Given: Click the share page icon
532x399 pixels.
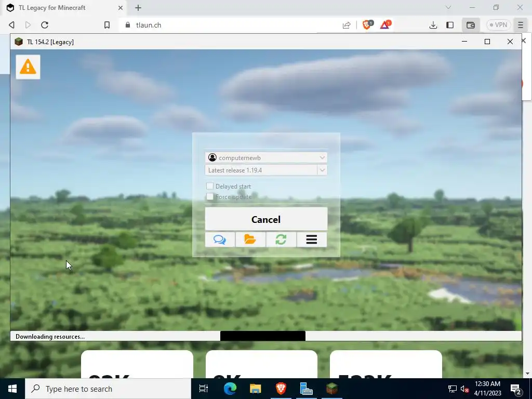Looking at the screenshot, I should point(347,25).
